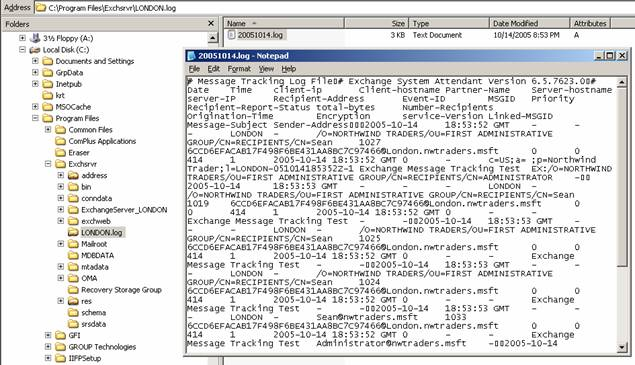This screenshot has height=365, width=635.
Task: Click the shared res folder icon
Action: (73, 301)
